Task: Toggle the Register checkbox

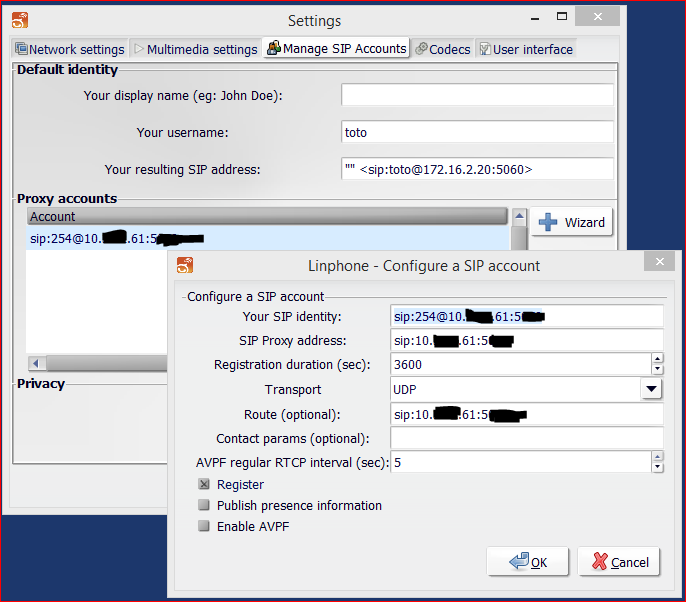Action: 204,484
